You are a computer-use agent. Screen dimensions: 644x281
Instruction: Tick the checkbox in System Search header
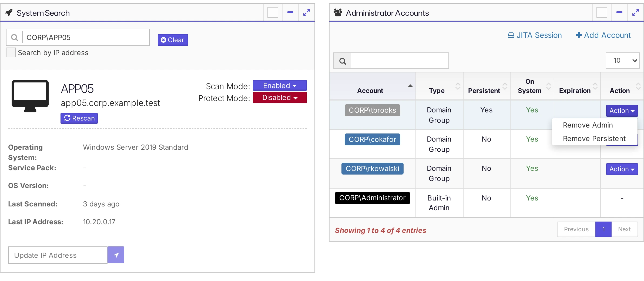click(273, 12)
